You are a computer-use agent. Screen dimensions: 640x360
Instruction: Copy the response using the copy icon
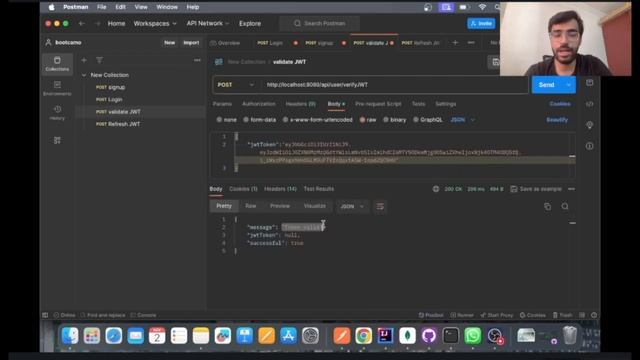547,207
